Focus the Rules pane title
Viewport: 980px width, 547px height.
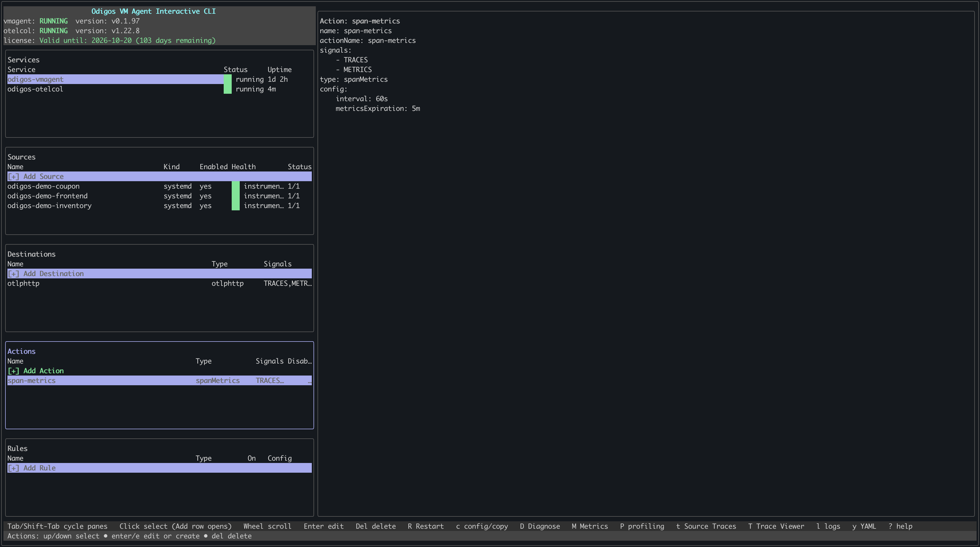coord(17,449)
